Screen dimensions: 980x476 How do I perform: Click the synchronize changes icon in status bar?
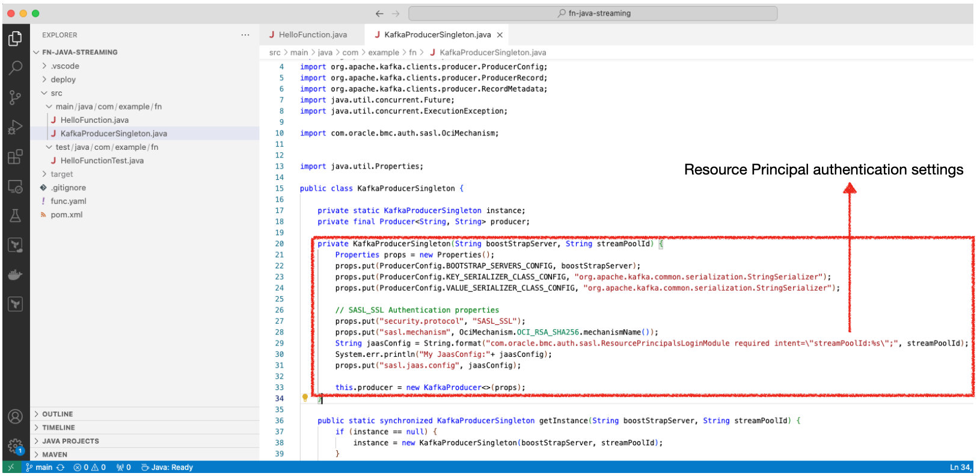coord(61,468)
